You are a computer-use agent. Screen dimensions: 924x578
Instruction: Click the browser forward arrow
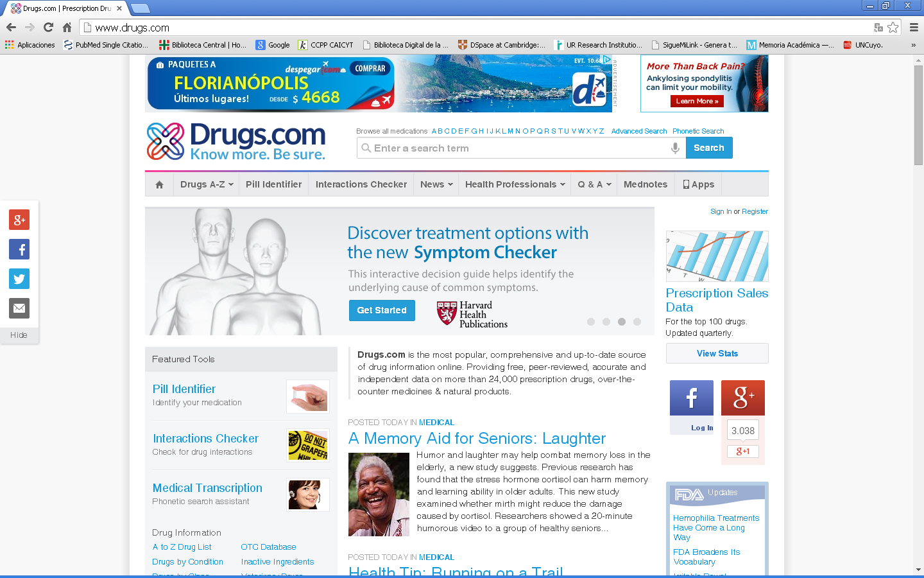30,28
